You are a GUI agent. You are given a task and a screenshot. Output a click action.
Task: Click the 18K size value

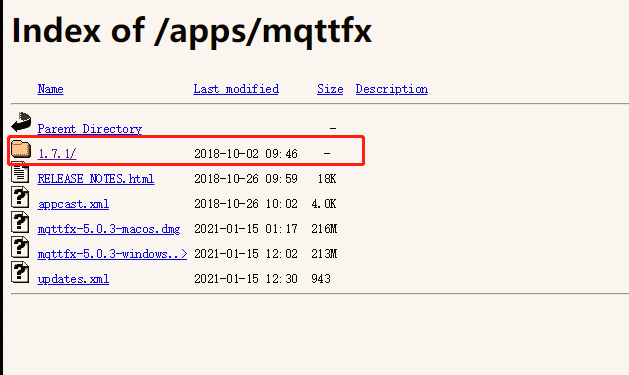327,179
